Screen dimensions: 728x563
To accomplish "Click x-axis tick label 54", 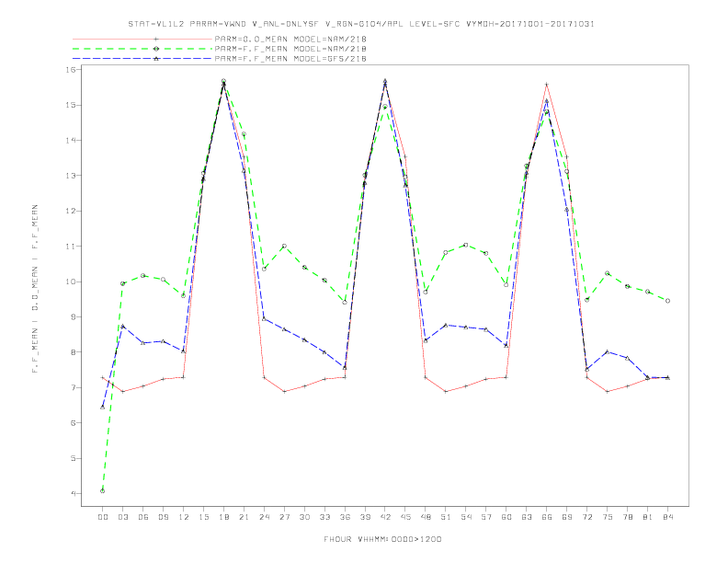I will click(466, 517).
